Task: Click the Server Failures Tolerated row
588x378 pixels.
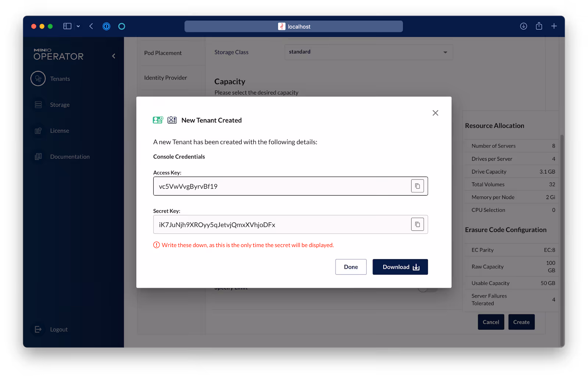Action: 512,300
